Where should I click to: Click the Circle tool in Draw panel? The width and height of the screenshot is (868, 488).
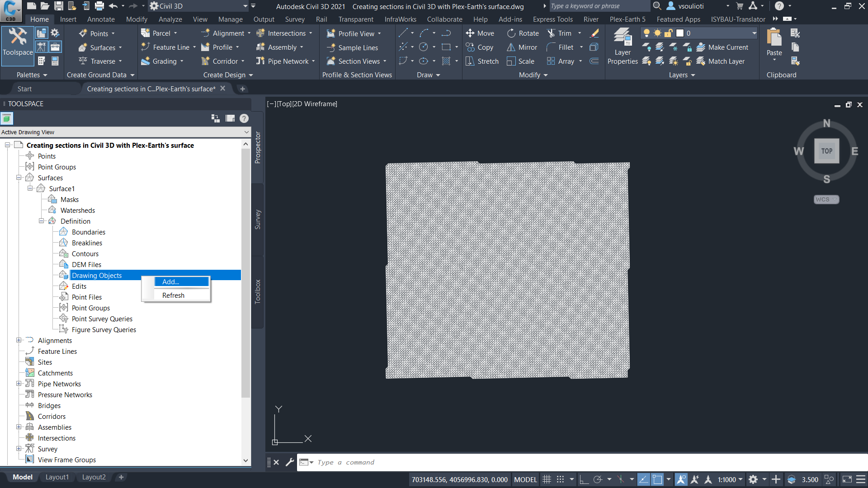[x=424, y=47]
